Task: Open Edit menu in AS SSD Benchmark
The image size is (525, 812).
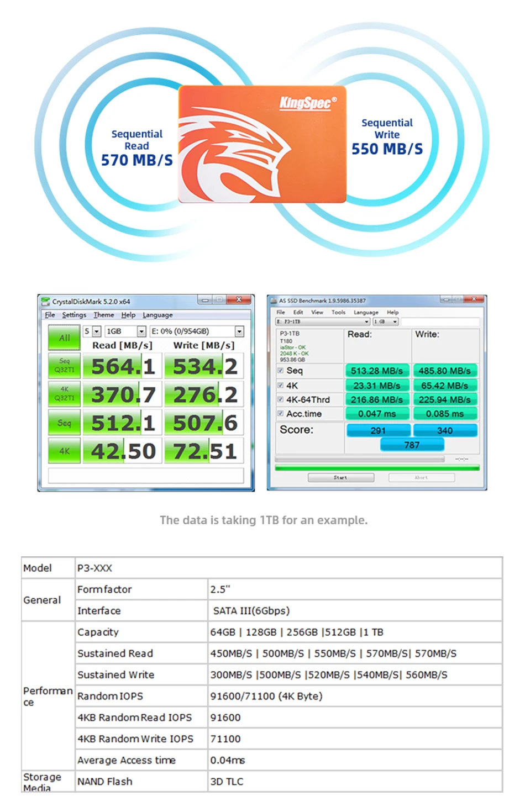Action: pyautogui.click(x=298, y=312)
